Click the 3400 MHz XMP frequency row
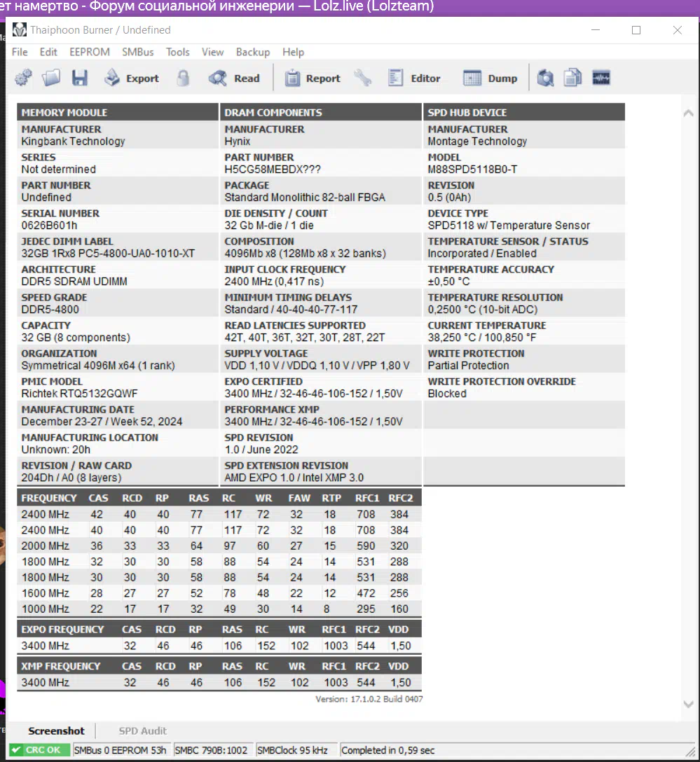This screenshot has height=762, width=700. point(219,682)
